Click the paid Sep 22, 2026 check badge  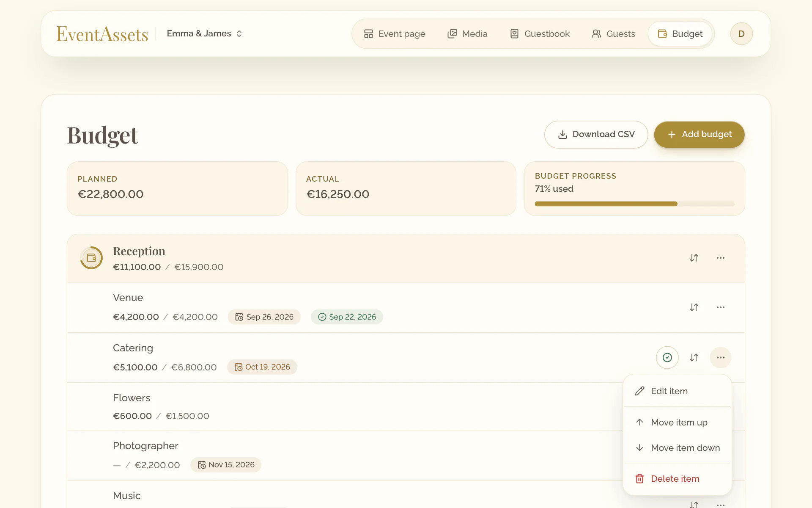[347, 317]
